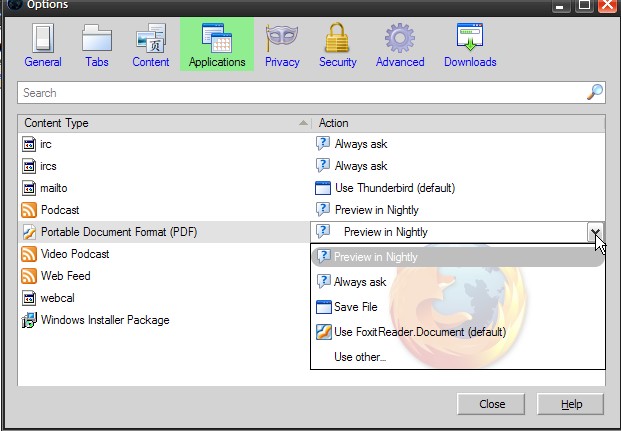Collapse the PDF action dropdown arrow
621x431 pixels.
click(595, 232)
